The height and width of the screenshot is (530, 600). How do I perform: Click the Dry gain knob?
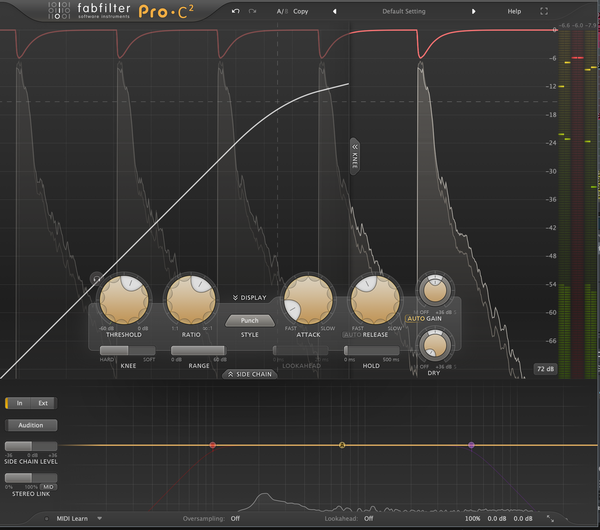(x=435, y=346)
